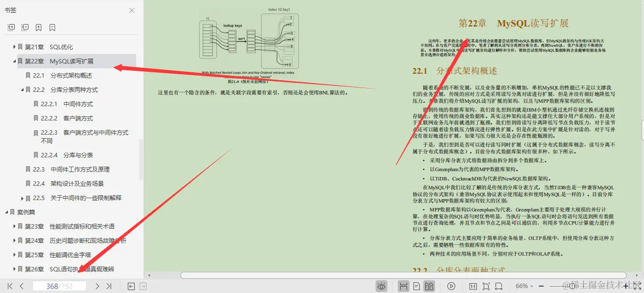Collapse all bookmarks in the panel
The width and height of the screenshot is (644, 293).
[25, 27]
